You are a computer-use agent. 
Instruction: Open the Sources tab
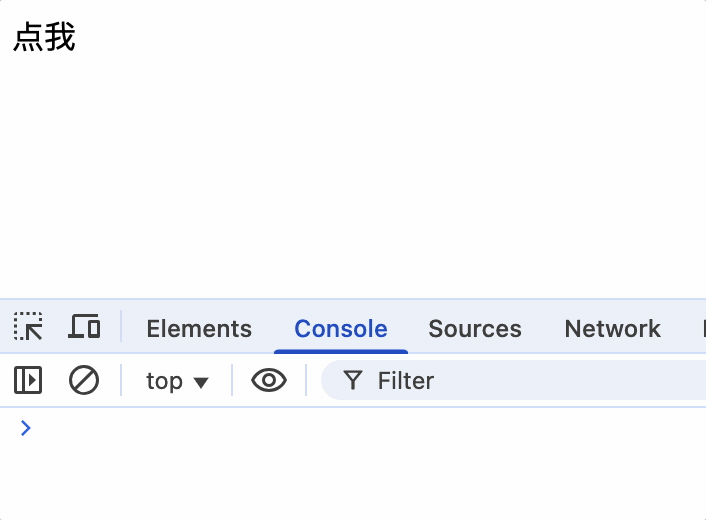[475, 328]
